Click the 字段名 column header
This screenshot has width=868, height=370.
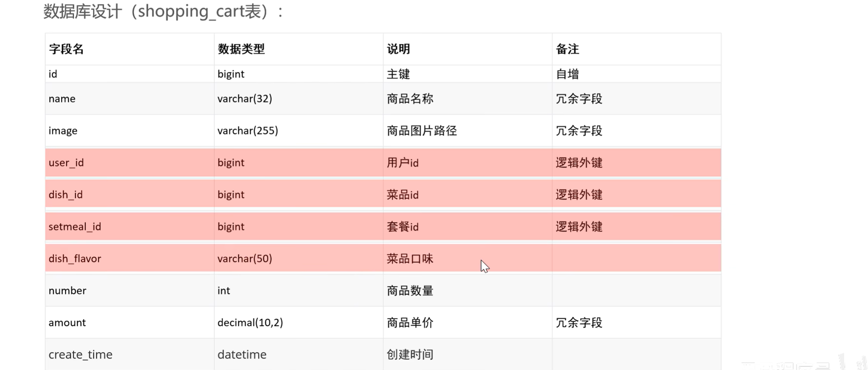coord(129,49)
